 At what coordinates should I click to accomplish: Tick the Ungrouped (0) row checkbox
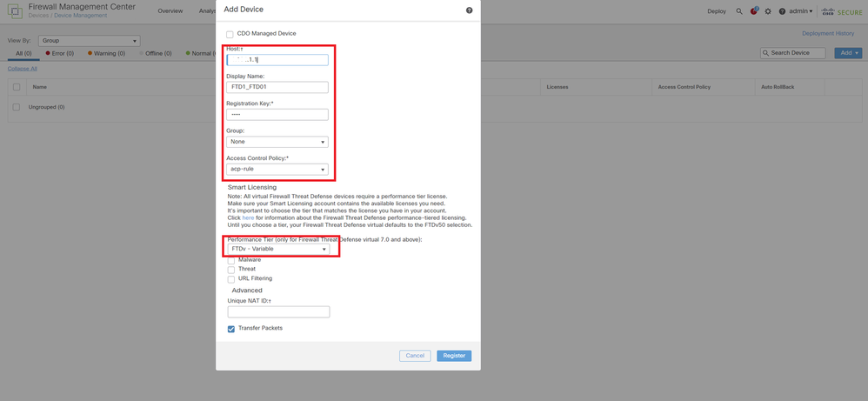[17, 107]
